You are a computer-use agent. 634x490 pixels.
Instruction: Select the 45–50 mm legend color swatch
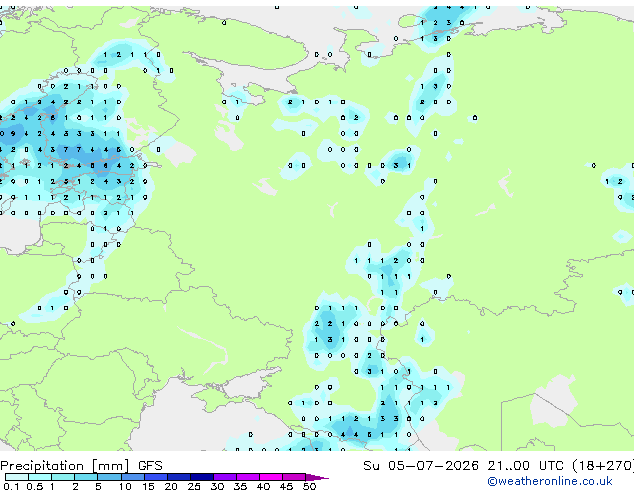(294, 477)
